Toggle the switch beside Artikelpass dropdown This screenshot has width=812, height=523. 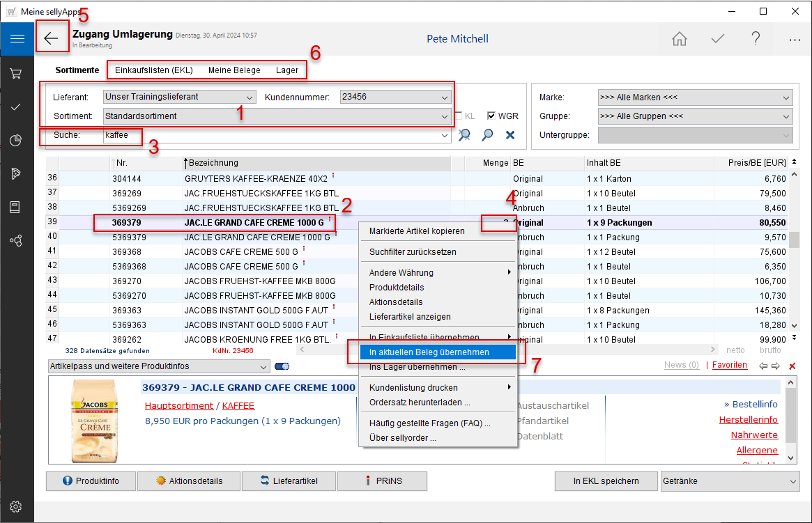282,366
